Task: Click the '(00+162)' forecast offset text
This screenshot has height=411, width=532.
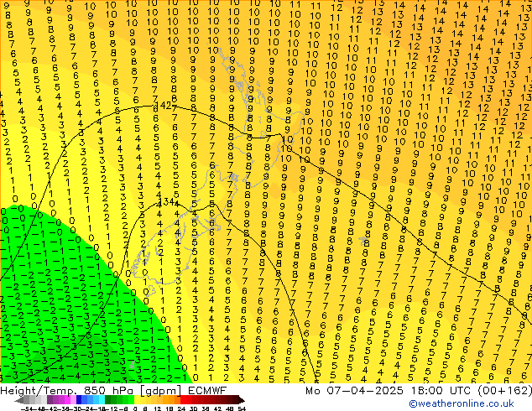Action: (x=504, y=391)
